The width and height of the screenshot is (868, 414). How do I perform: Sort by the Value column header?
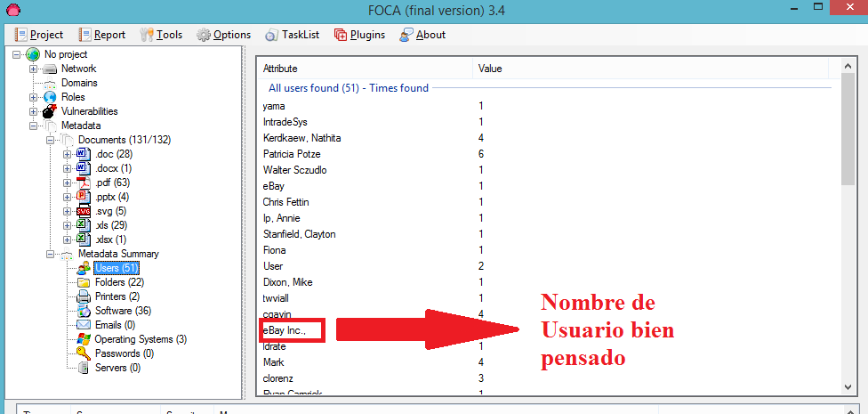(x=650, y=69)
